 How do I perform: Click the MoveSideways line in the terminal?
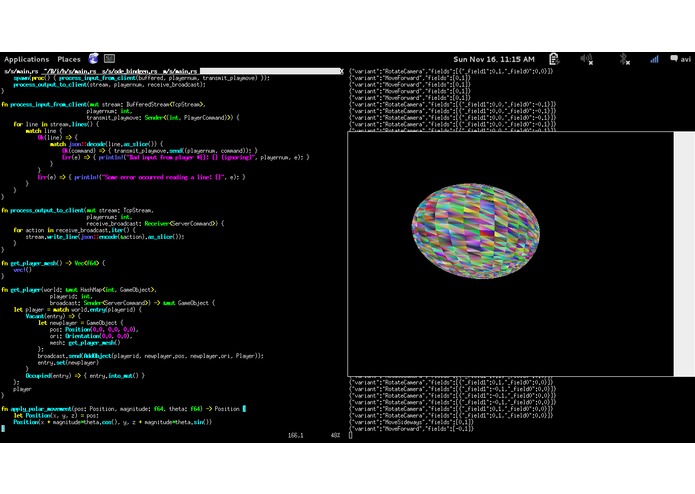411,422
